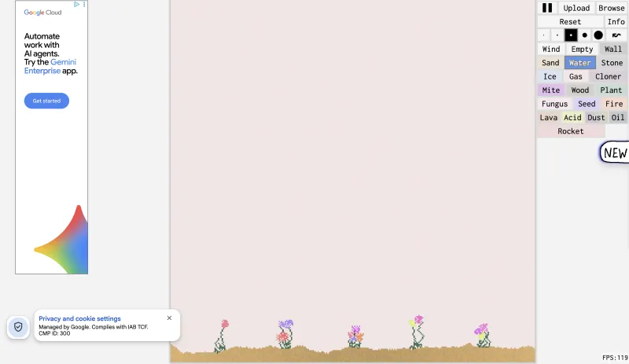
Task: Click the Upload button
Action: (576, 8)
